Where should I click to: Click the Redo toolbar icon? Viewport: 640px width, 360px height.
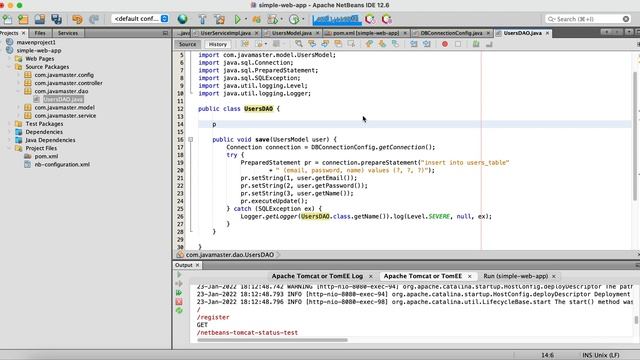(x=94, y=19)
